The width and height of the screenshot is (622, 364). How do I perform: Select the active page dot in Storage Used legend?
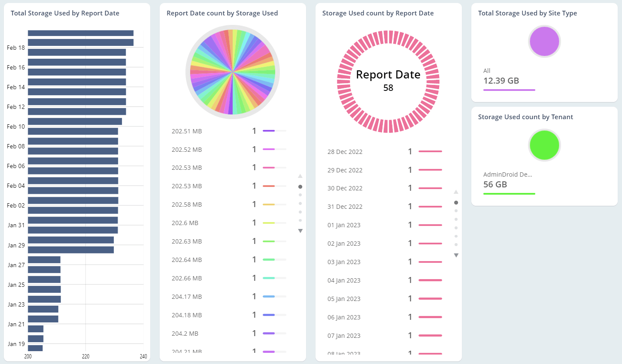point(300,187)
